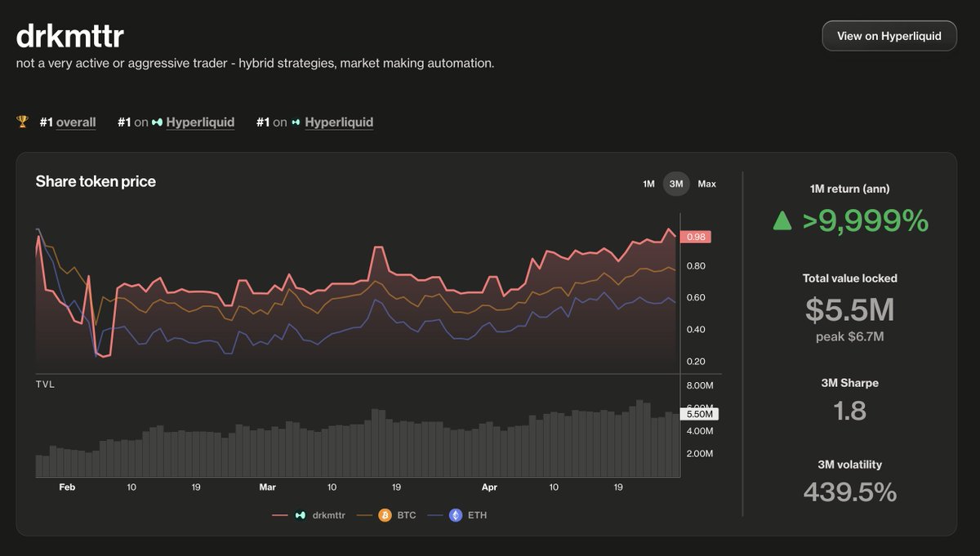Switch chart range to Max
Image resolution: width=980 pixels, height=556 pixels.
pyautogui.click(x=707, y=184)
